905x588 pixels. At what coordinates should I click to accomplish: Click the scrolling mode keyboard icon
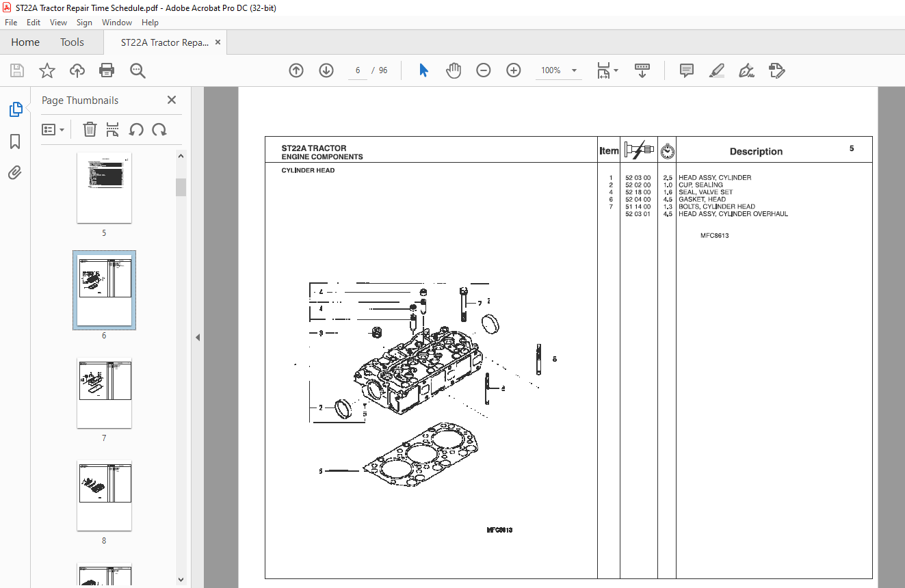[x=642, y=70]
